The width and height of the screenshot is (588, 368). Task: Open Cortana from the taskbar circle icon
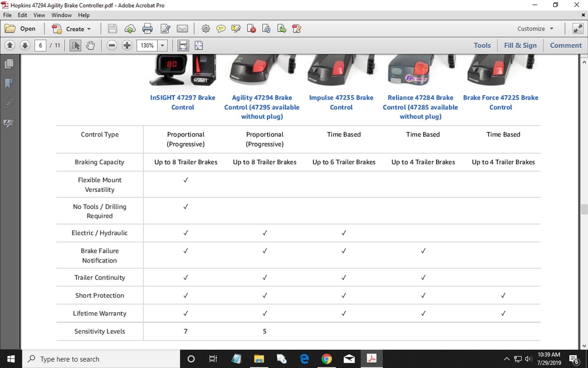click(191, 359)
